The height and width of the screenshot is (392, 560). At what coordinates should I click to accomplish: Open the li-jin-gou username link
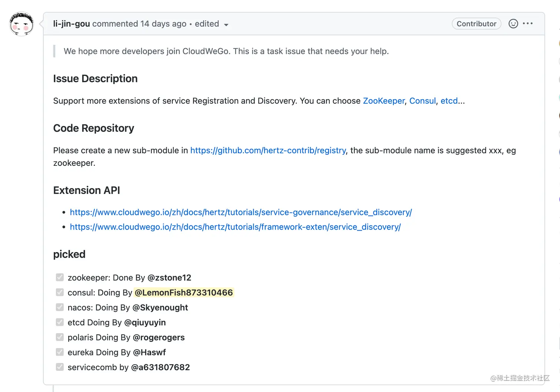(71, 24)
